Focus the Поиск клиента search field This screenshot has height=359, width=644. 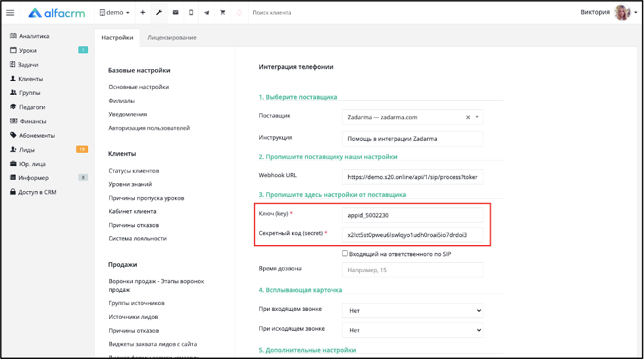272,13
